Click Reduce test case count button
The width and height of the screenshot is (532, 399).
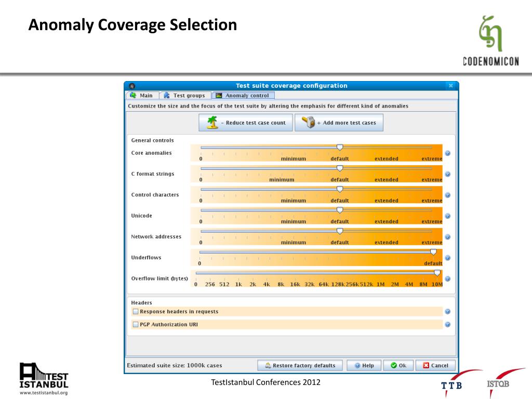(246, 123)
